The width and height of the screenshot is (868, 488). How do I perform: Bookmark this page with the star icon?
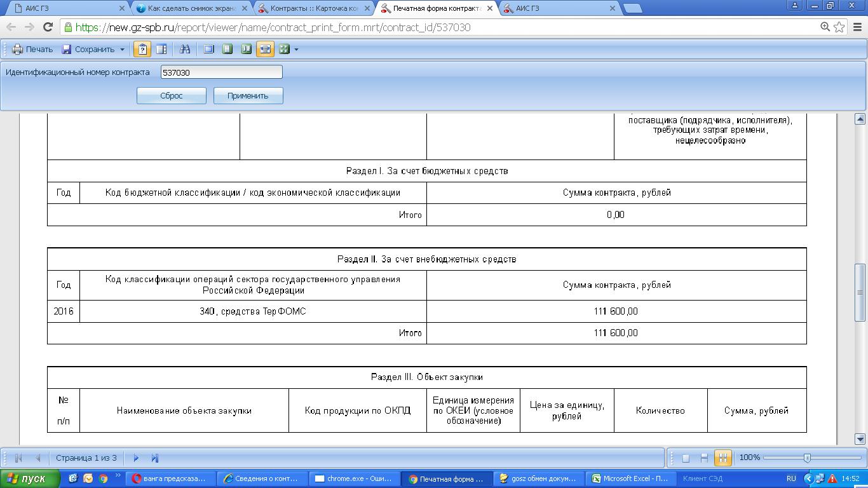839,27
